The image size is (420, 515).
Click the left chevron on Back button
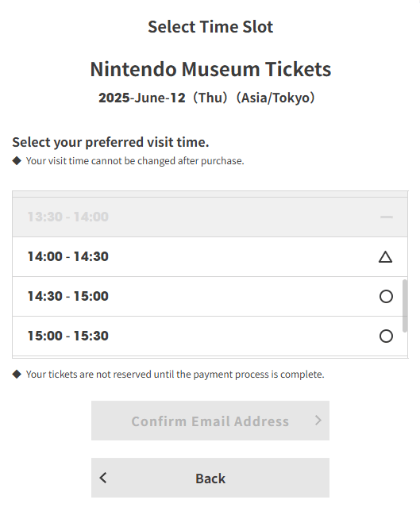click(103, 478)
